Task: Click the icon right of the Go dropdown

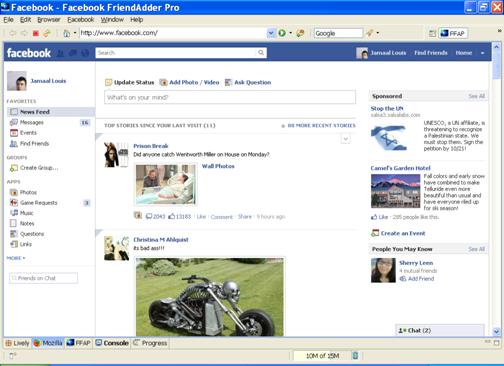Action: pyautogui.click(x=300, y=33)
